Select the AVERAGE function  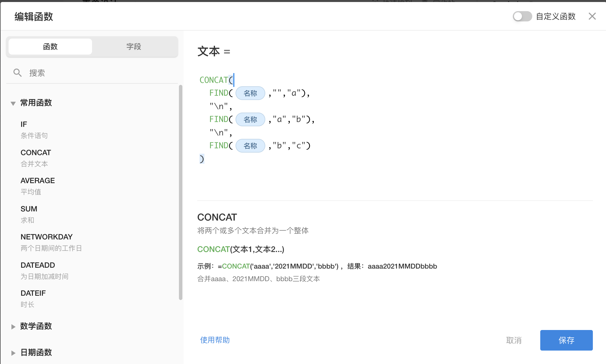point(38,180)
